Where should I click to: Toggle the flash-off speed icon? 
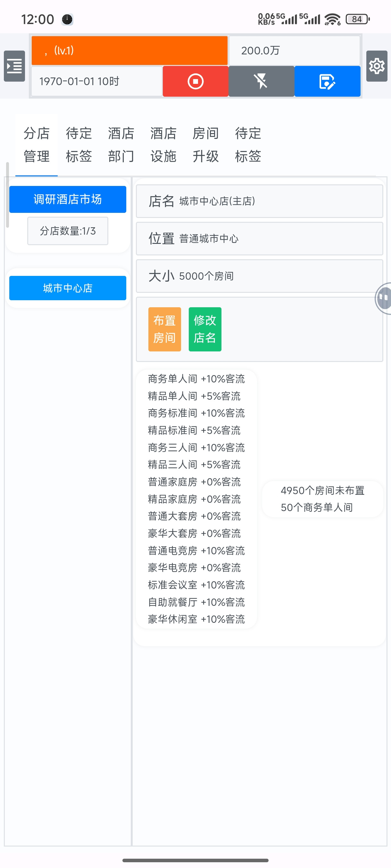[x=262, y=81]
